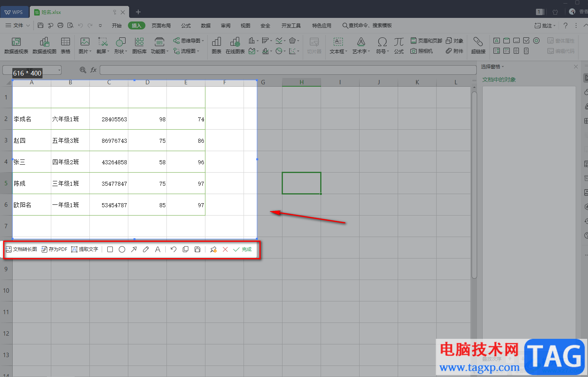Insert a 数据透视表 pivot table

coord(16,45)
